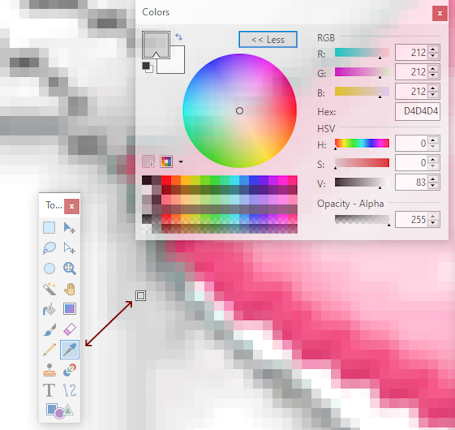Close the Colors window
The height and width of the screenshot is (430, 455).
[x=440, y=13]
